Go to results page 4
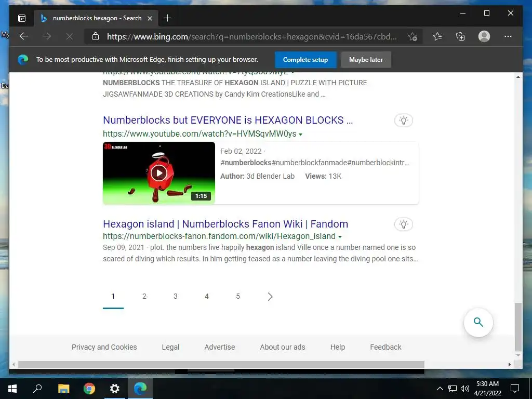This screenshot has width=532, height=399. coord(207,296)
